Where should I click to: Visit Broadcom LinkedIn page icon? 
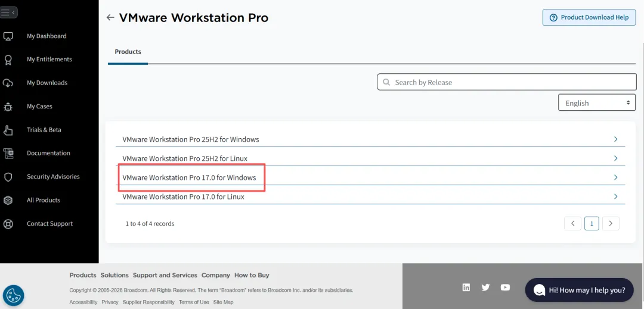[466, 288]
